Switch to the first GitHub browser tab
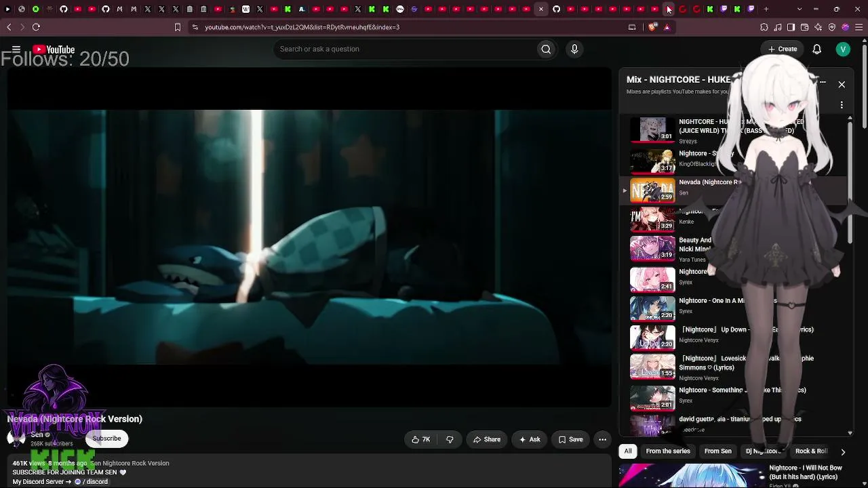This screenshot has height=488, width=868. pos(64,9)
